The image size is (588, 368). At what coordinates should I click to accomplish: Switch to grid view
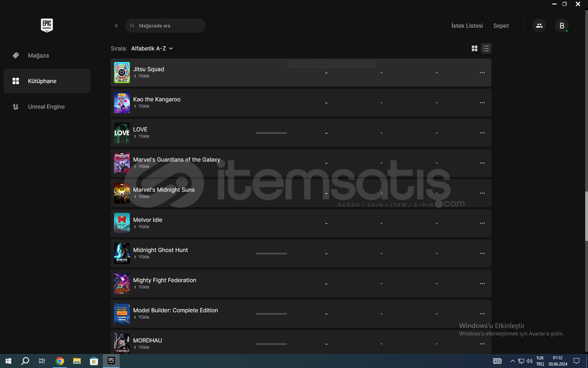[474, 48]
